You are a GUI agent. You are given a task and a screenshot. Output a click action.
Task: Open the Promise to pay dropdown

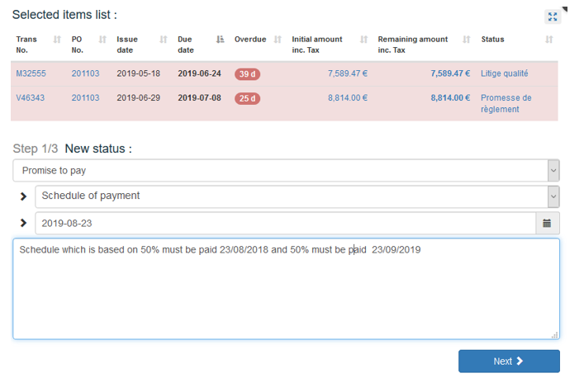pos(286,171)
